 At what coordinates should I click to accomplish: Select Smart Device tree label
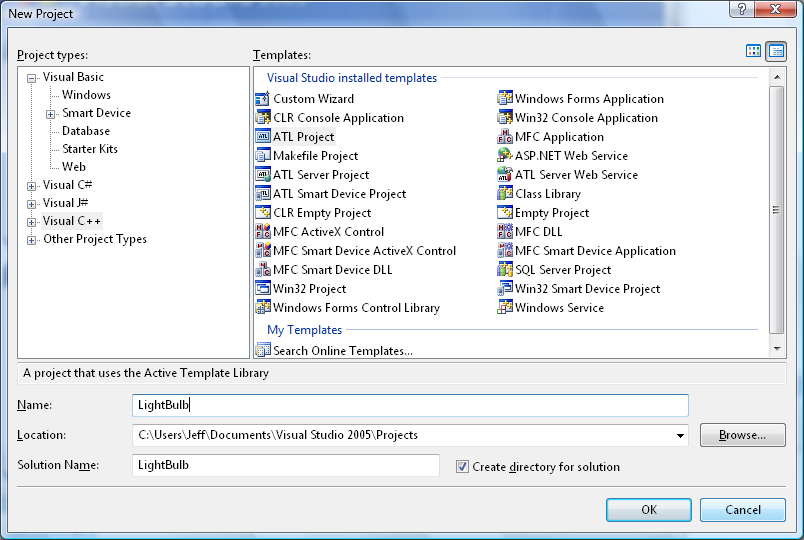(96, 113)
